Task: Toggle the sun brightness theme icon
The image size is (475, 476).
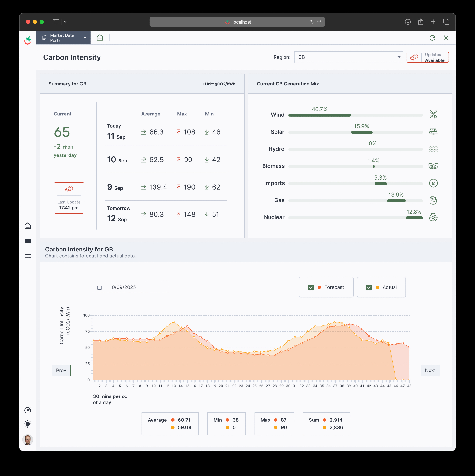Action: (28, 424)
